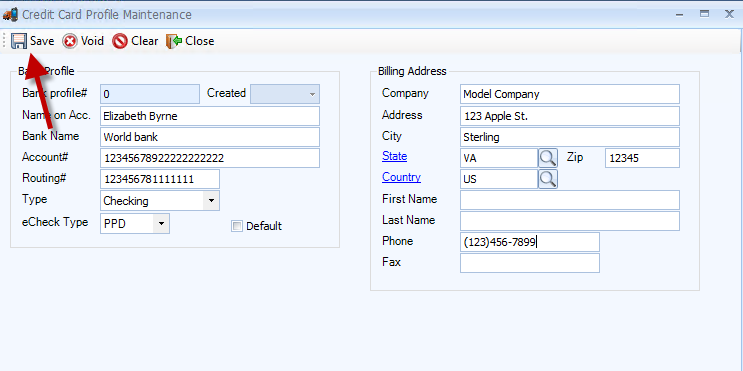The height and width of the screenshot is (371, 743).
Task: Click the Name on Acc. field
Action: tap(210, 116)
